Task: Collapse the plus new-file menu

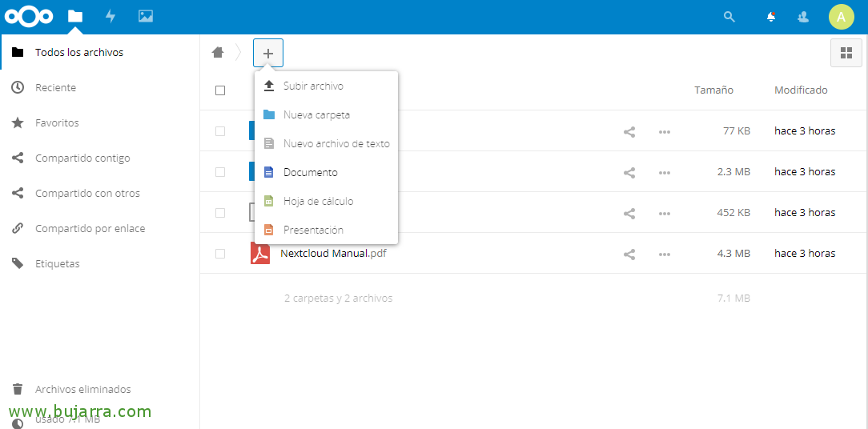Action: (x=268, y=53)
